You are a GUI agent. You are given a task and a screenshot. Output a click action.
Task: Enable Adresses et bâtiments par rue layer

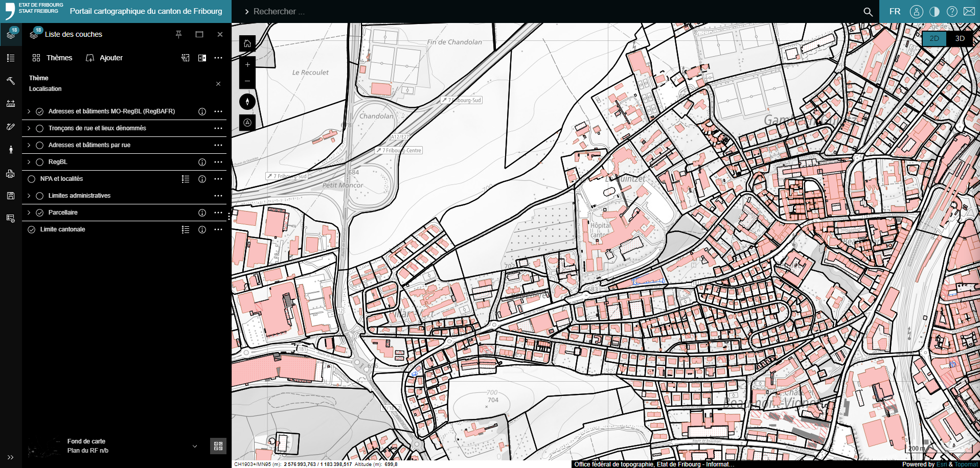tap(39, 145)
